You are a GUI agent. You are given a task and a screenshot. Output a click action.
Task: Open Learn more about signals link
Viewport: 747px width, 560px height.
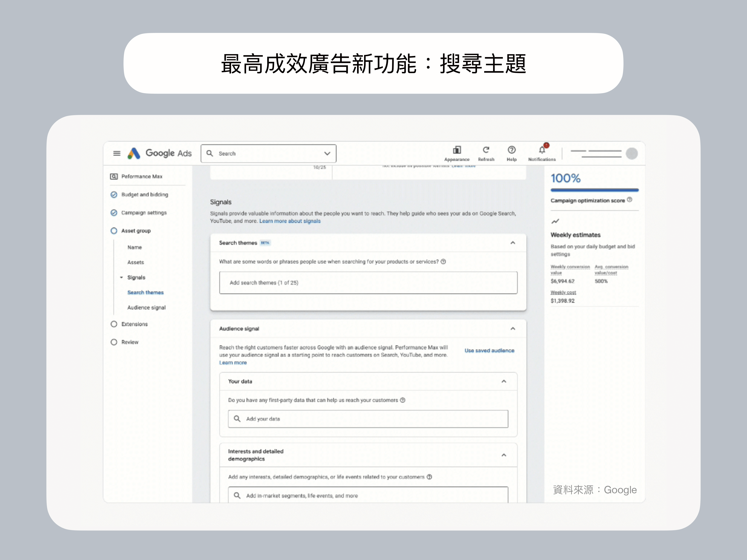(x=290, y=221)
